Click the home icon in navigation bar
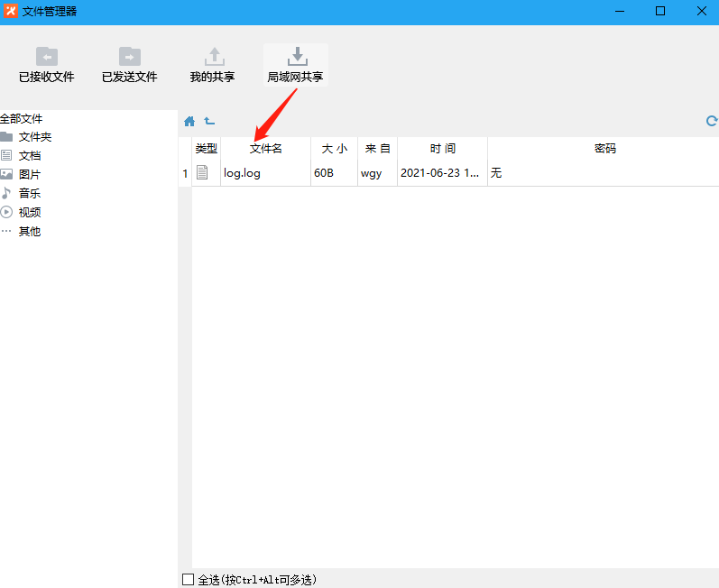Screen dimensions: 719x588 [189, 121]
